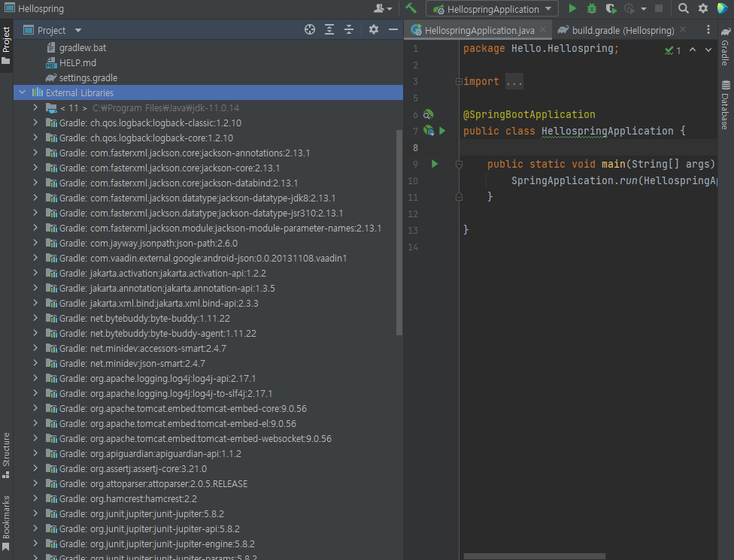Open the Database tool window
Image resolution: width=734 pixels, height=560 pixels.
coord(725,104)
